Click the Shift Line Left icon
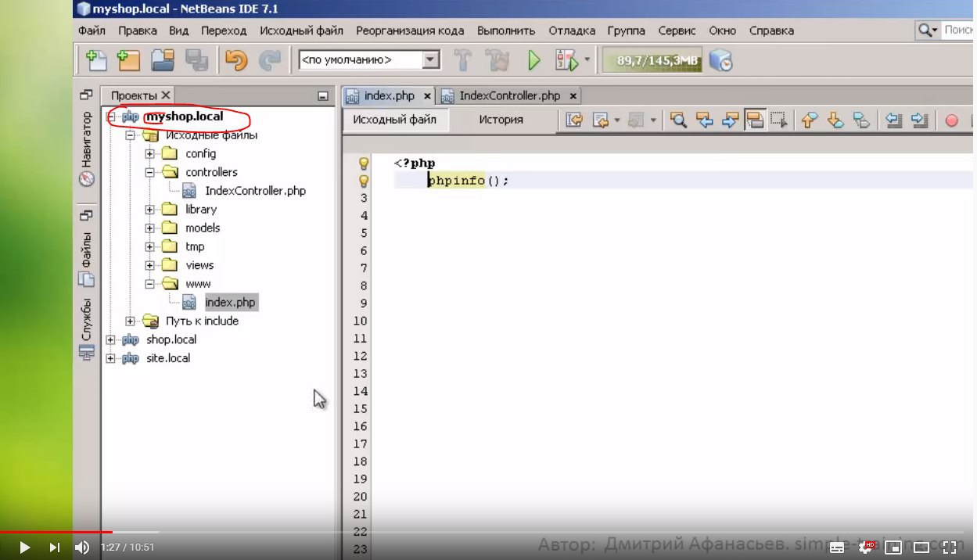977x560 pixels. coord(893,120)
